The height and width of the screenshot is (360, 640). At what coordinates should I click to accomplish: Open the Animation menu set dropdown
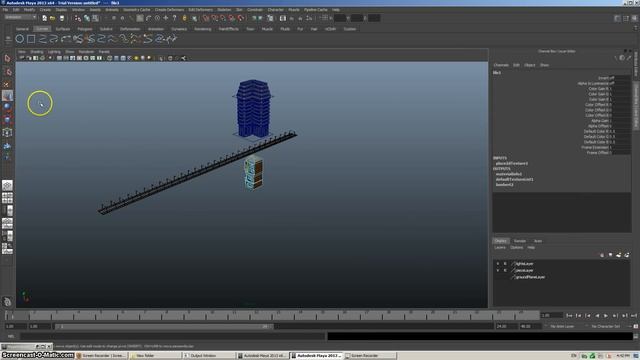20,18
